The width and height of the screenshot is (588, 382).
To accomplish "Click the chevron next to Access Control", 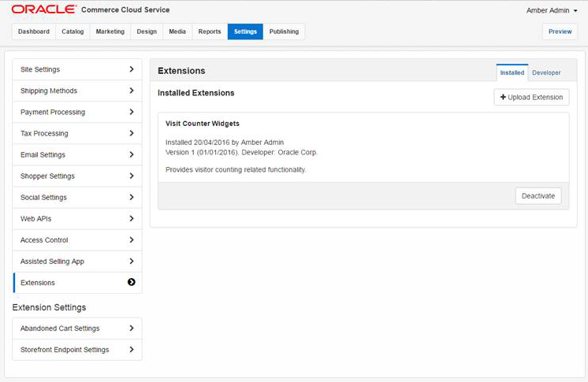I will click(x=131, y=239).
